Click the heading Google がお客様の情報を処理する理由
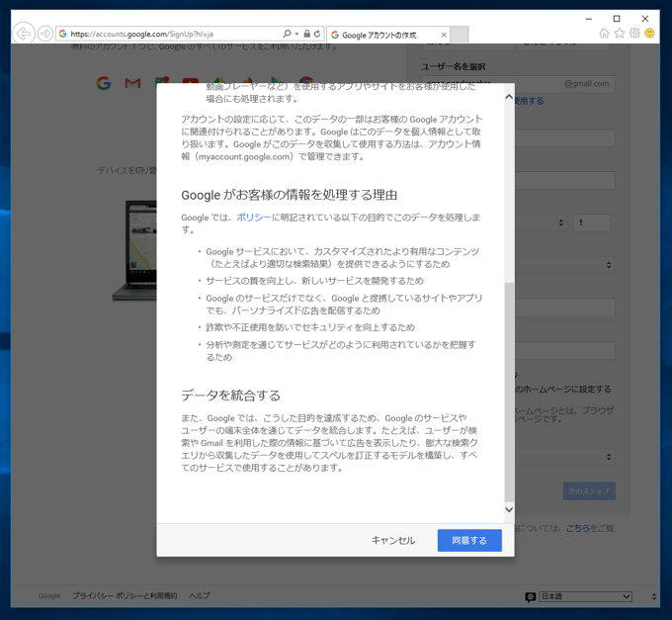Screen dimensions: 672x620 (x=290, y=195)
